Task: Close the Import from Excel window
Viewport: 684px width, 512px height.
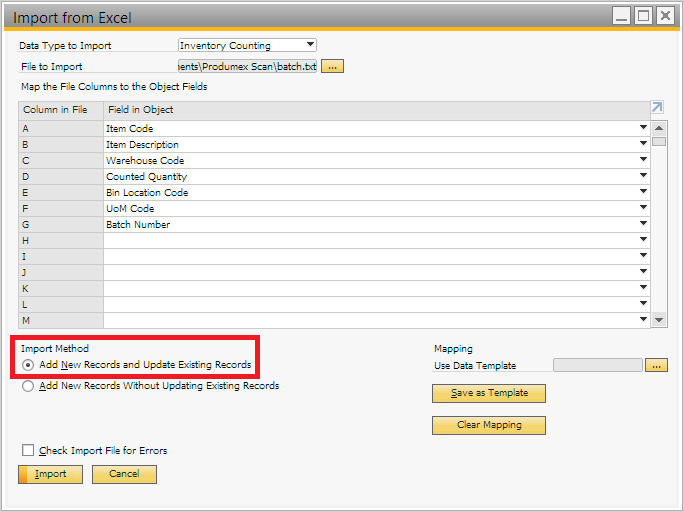Action: (x=665, y=15)
